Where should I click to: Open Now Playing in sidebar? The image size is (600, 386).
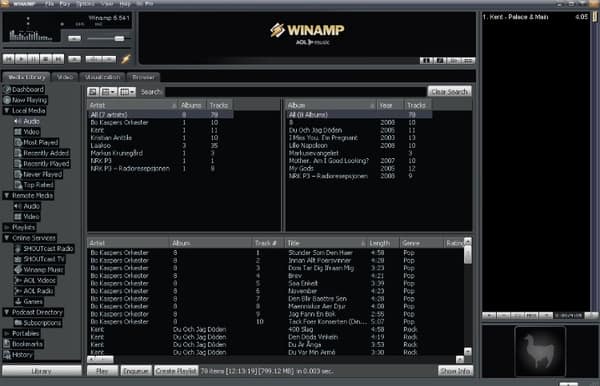[x=25, y=100]
